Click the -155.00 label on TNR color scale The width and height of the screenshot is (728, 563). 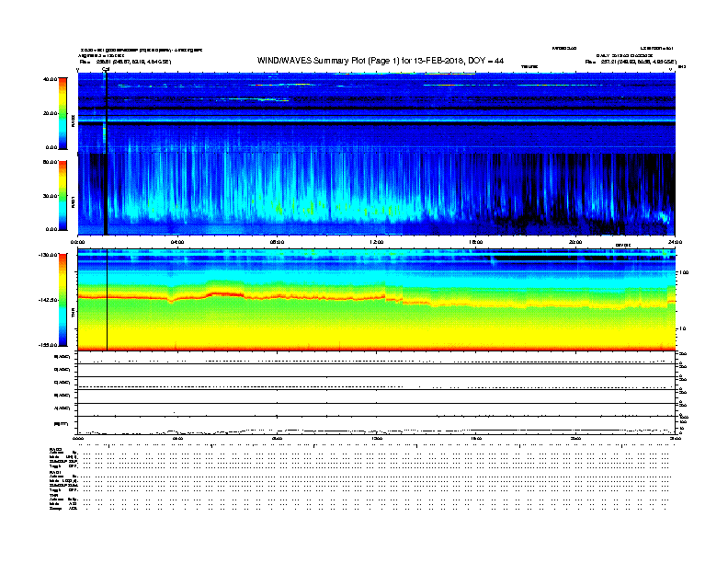coord(48,345)
